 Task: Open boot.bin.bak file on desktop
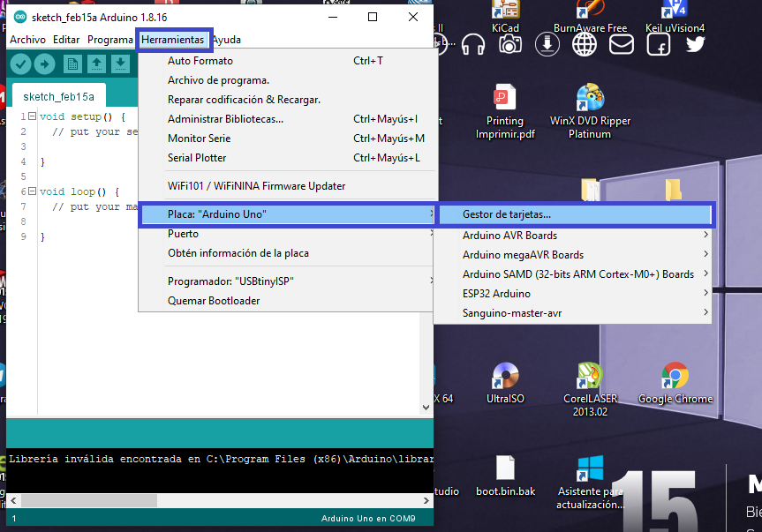505,476
